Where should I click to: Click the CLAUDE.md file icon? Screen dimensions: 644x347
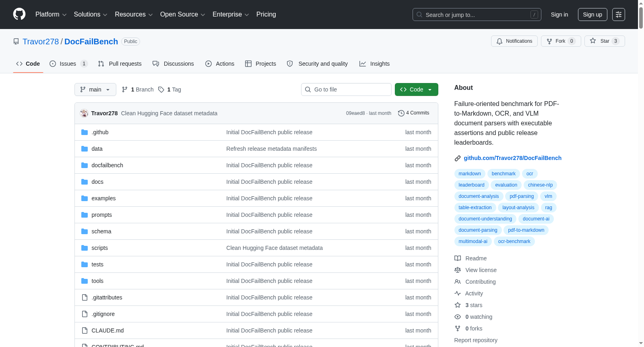(85, 330)
